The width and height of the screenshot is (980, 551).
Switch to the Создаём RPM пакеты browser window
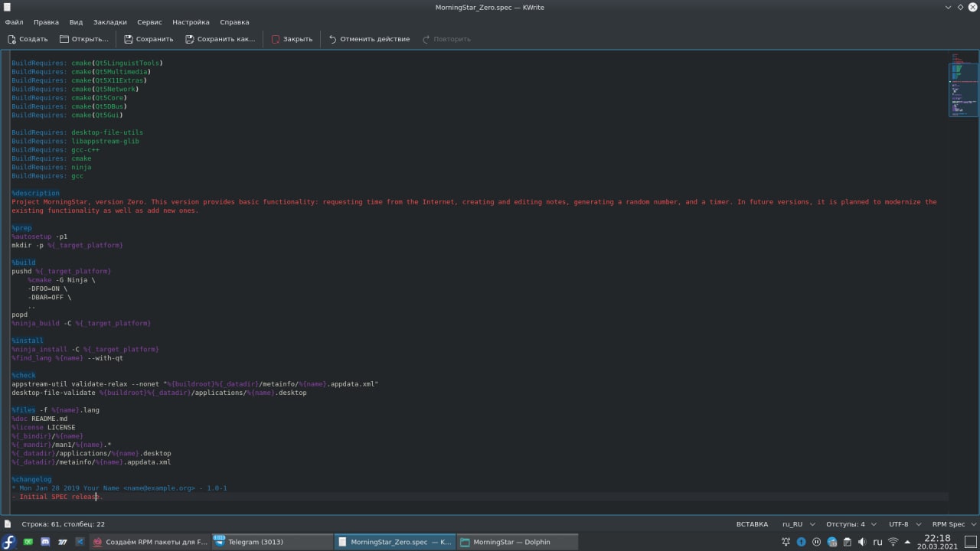point(150,542)
